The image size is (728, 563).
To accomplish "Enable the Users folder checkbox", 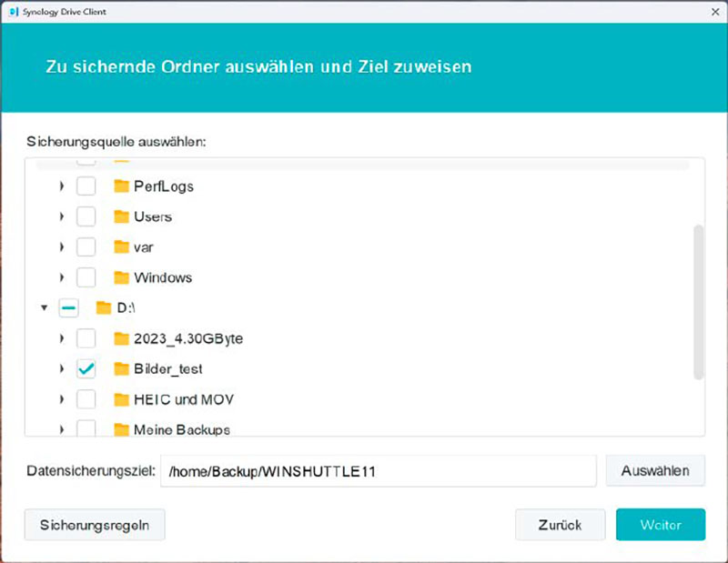I will coord(86,217).
